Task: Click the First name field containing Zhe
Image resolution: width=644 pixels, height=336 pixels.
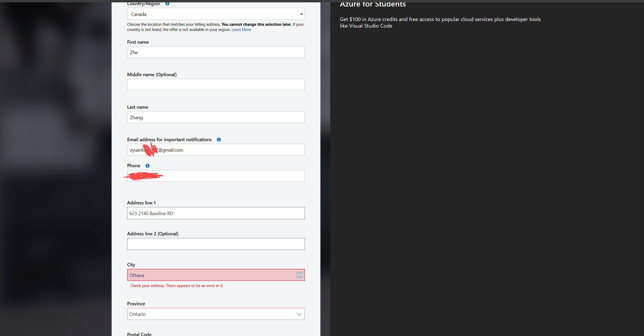Action: (216, 52)
